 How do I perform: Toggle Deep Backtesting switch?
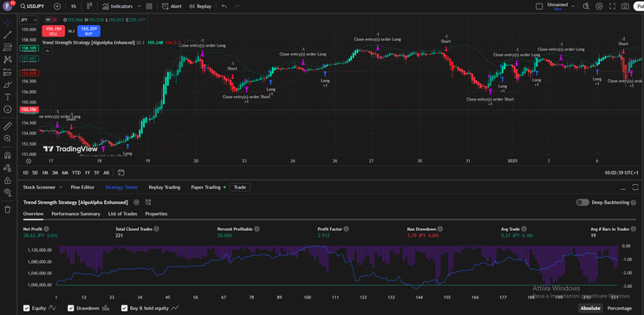(582, 202)
